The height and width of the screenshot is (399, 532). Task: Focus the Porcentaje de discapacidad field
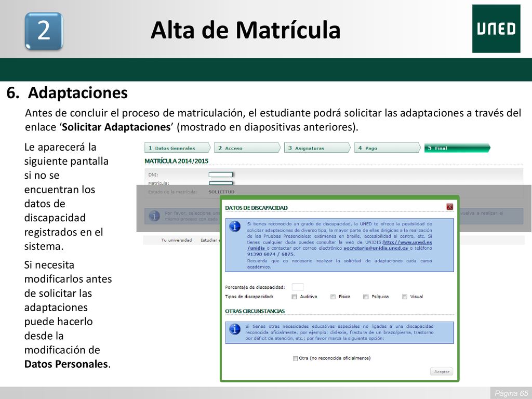[x=298, y=287]
